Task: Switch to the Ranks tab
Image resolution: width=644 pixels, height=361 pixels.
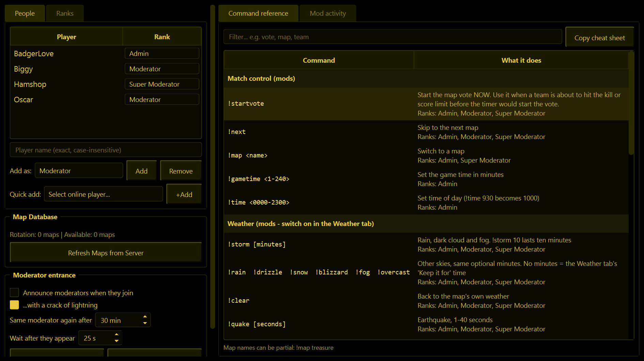Action: click(x=65, y=13)
